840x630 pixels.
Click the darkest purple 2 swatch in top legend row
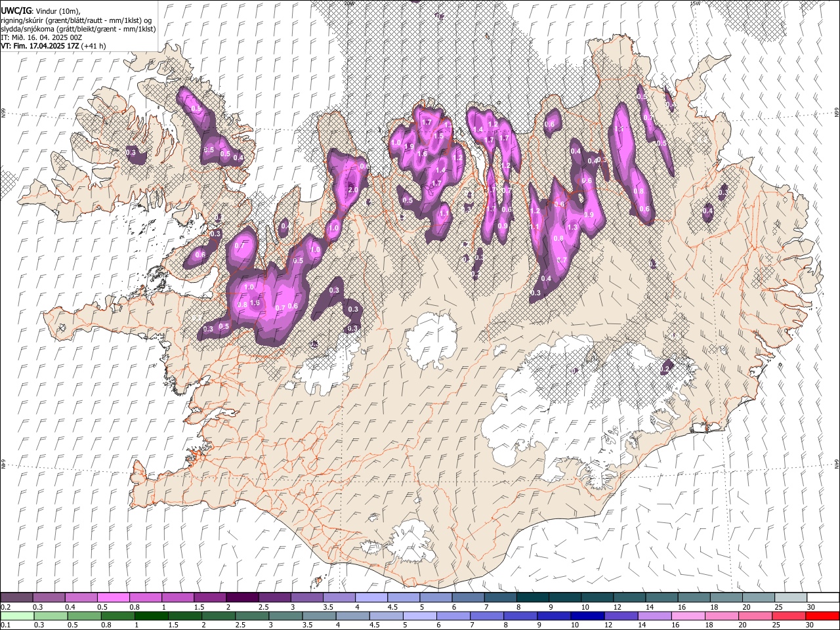241,598
